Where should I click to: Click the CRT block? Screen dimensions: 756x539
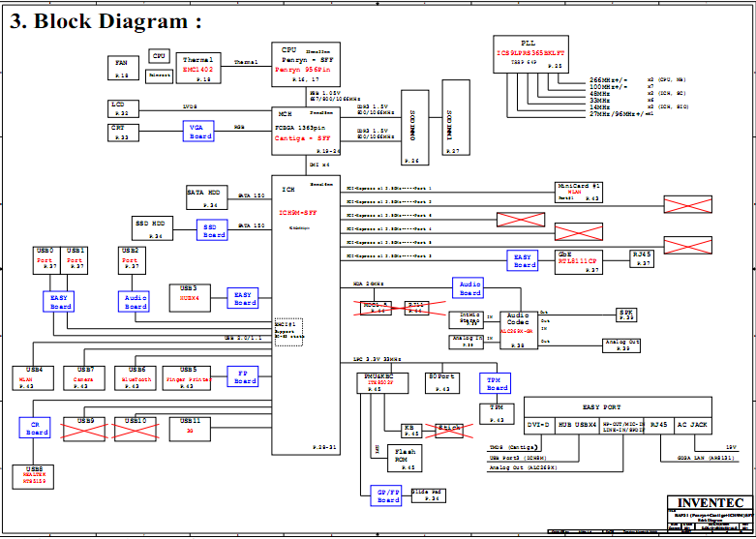click(124, 133)
